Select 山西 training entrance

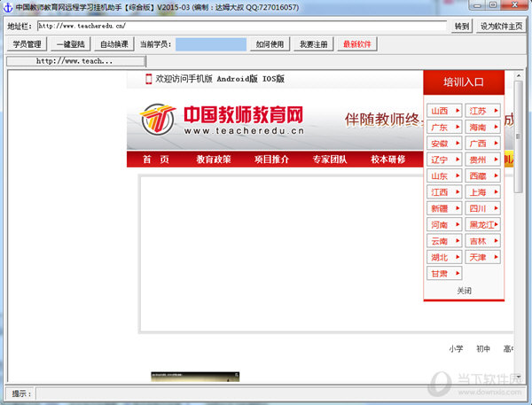click(444, 111)
